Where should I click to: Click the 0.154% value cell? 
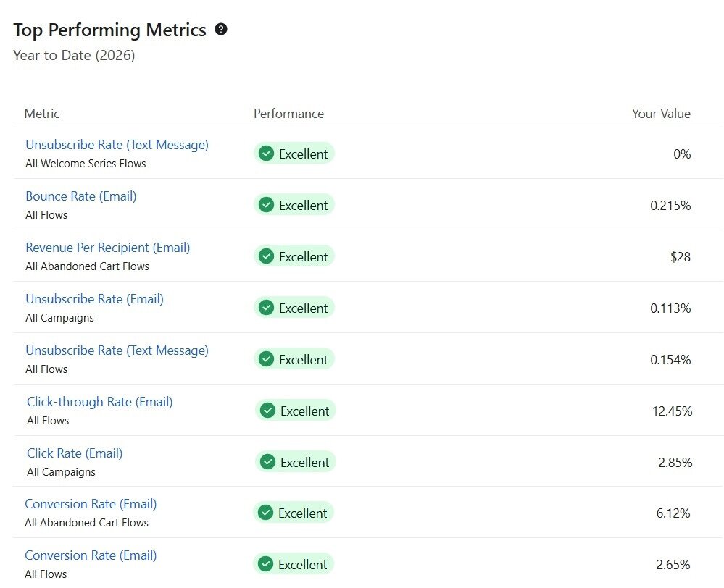pyautogui.click(x=670, y=360)
